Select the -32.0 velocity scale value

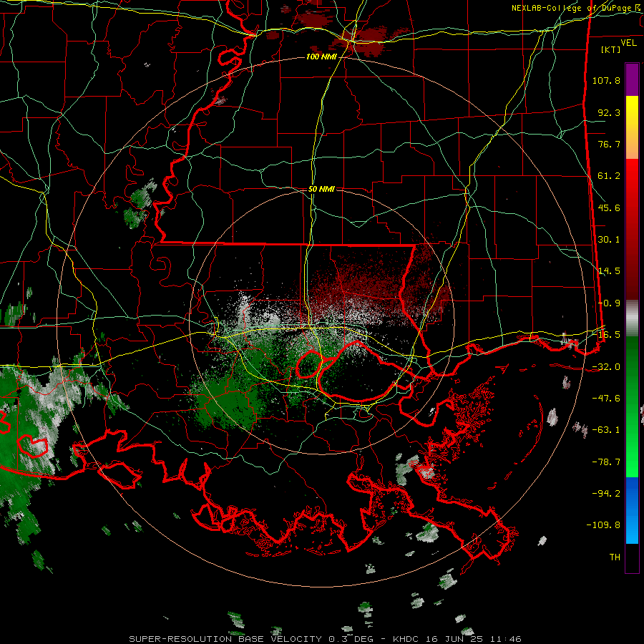[x=606, y=367]
